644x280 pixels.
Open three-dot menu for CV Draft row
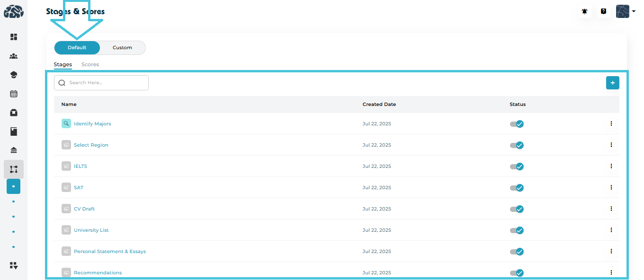(x=611, y=209)
